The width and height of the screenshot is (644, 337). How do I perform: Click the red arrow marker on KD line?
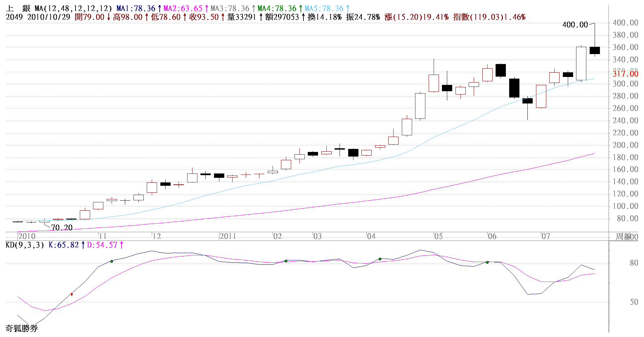[x=72, y=294]
